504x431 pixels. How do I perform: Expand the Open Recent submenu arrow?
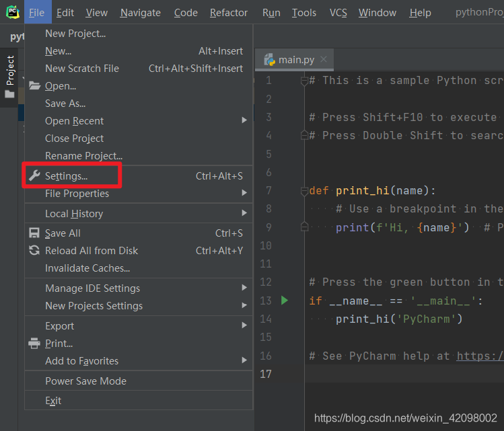(x=244, y=120)
